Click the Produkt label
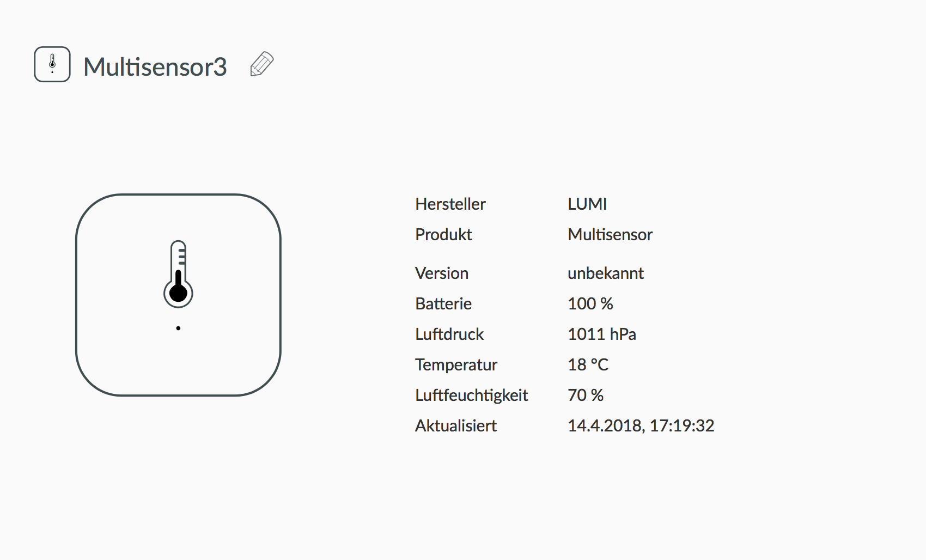The image size is (926, 560). [443, 234]
